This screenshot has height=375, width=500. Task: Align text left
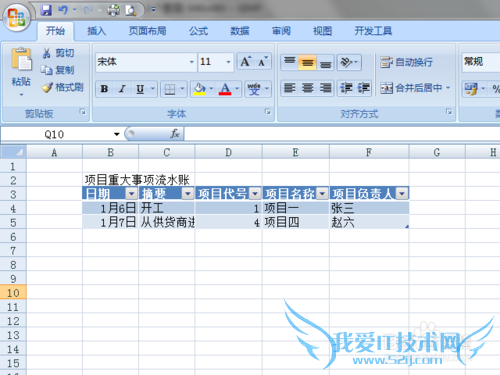tap(290, 88)
